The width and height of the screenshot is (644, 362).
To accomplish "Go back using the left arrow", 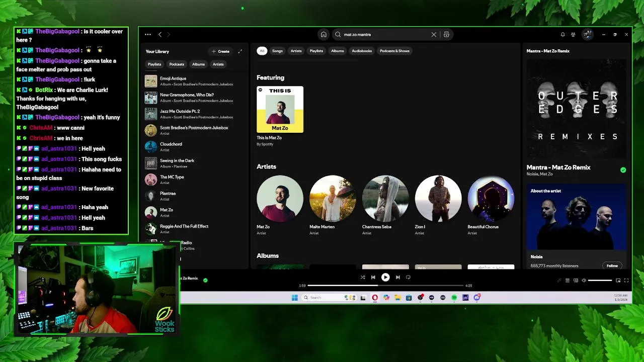I will click(x=160, y=35).
